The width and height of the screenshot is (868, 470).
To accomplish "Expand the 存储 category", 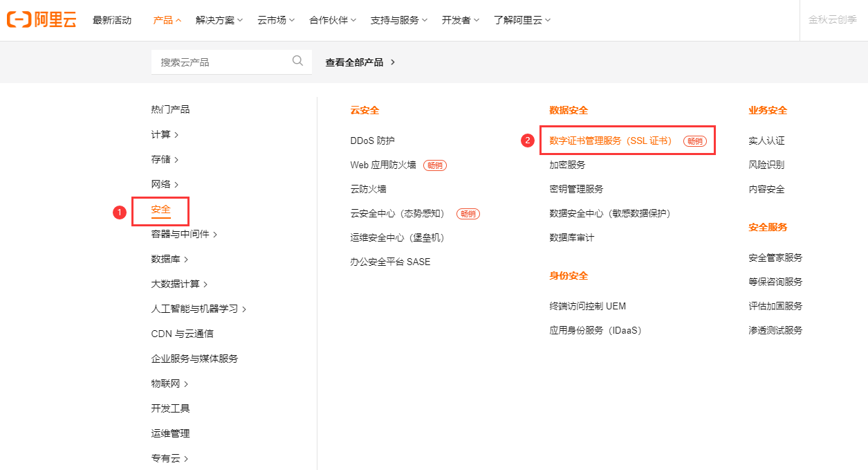I will tap(165, 159).
